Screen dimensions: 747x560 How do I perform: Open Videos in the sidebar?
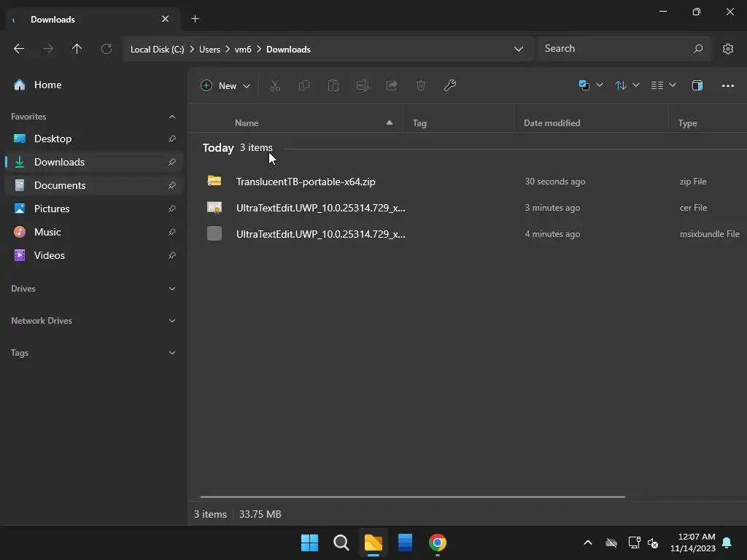(93, 255)
